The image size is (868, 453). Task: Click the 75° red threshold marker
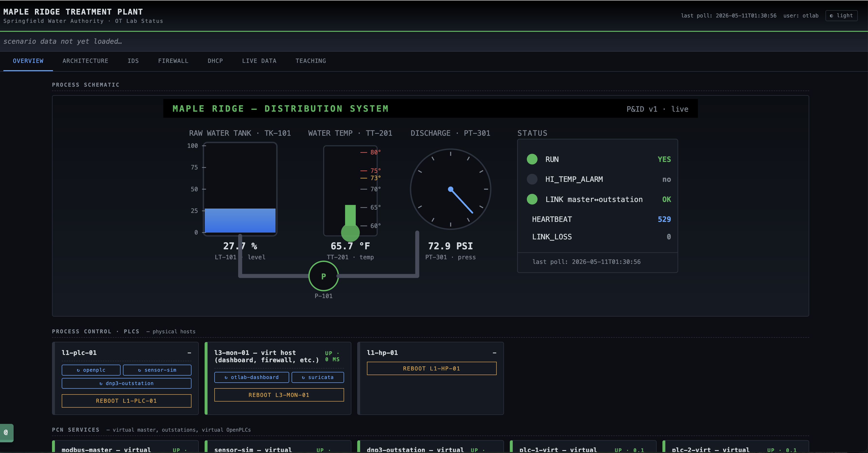coord(371,171)
